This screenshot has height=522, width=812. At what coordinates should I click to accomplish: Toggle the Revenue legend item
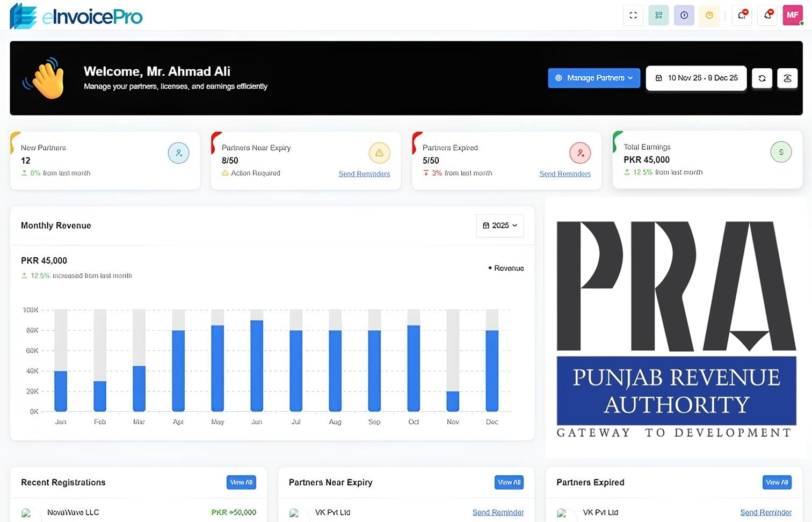506,268
